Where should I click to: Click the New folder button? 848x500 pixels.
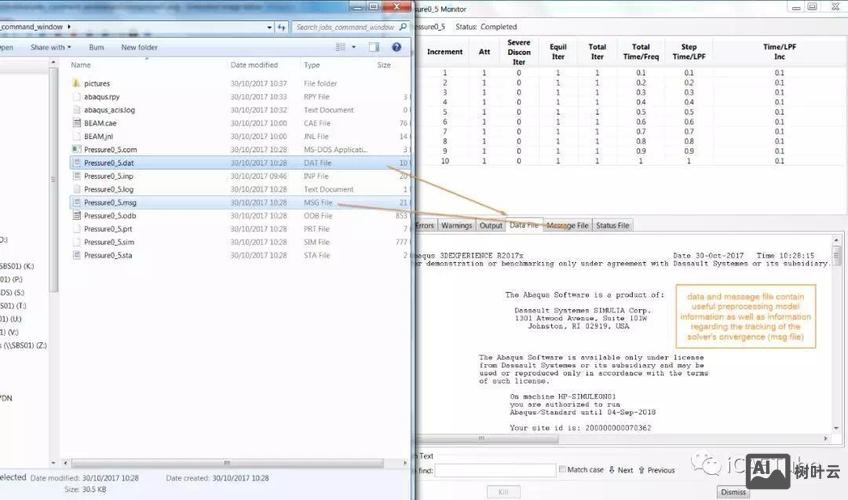click(140, 48)
